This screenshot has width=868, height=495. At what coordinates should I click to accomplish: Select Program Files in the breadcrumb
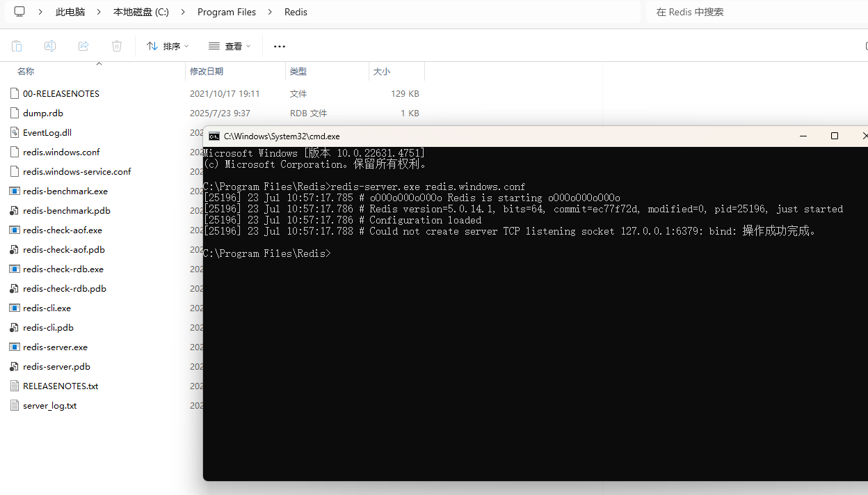pyautogui.click(x=227, y=12)
